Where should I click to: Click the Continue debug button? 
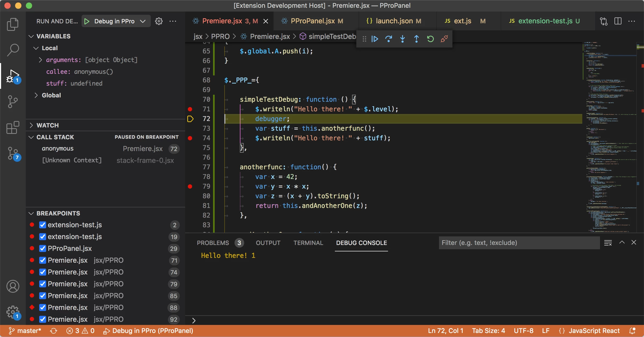375,39
